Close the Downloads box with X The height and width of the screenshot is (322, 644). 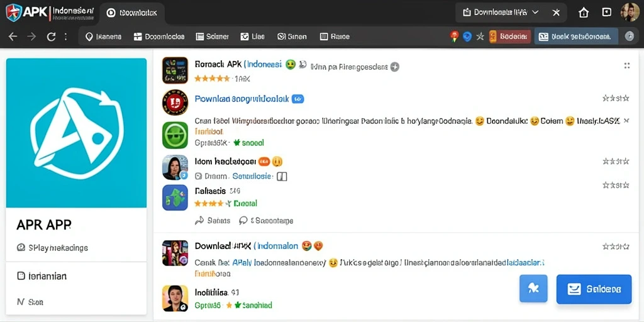coord(556,13)
